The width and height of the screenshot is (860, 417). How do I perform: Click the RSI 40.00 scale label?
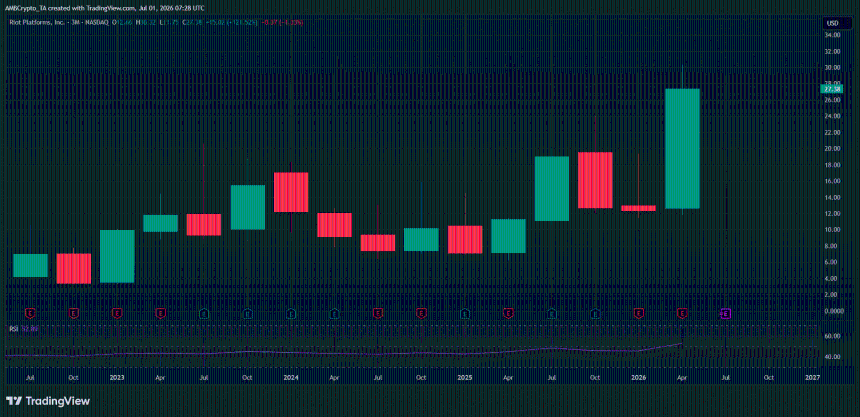tap(833, 357)
